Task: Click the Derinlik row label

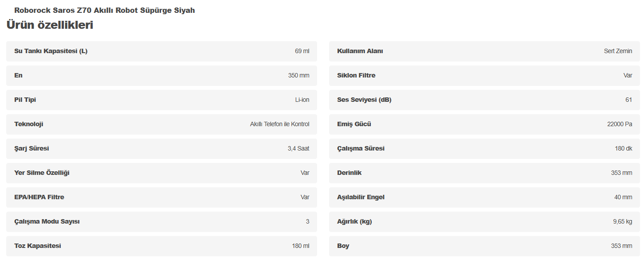Action: pos(349,173)
